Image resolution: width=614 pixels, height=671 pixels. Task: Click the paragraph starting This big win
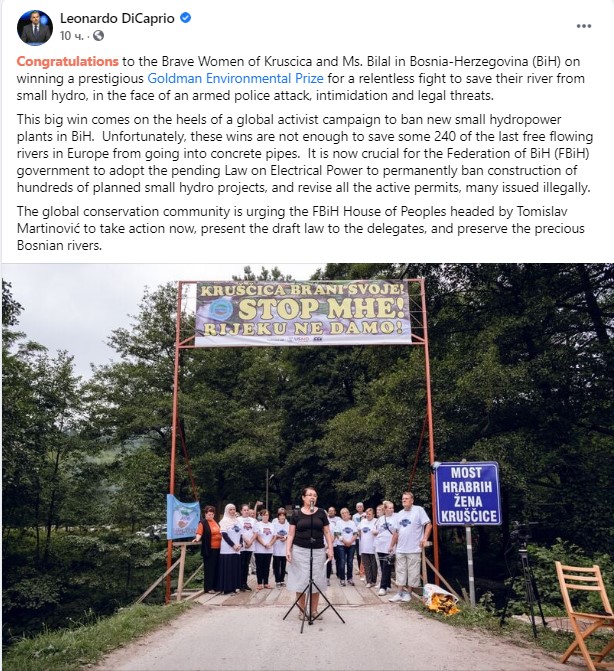pyautogui.click(x=305, y=153)
